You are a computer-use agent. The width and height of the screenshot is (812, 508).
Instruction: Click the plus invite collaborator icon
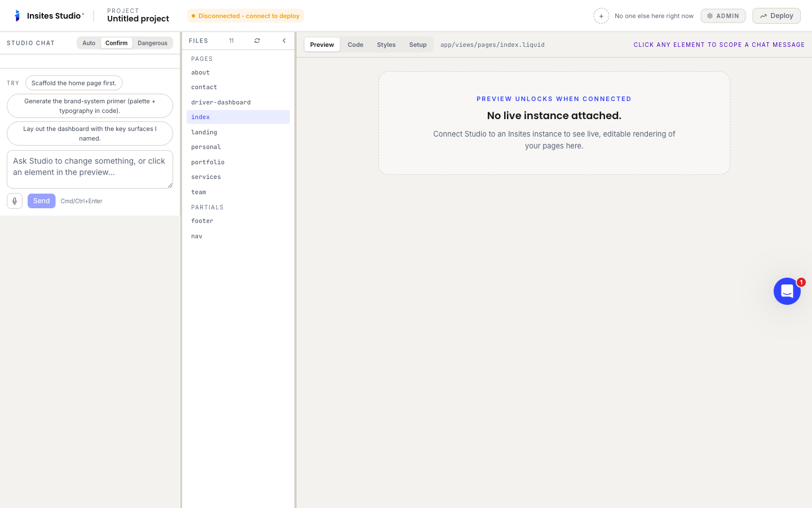click(601, 16)
